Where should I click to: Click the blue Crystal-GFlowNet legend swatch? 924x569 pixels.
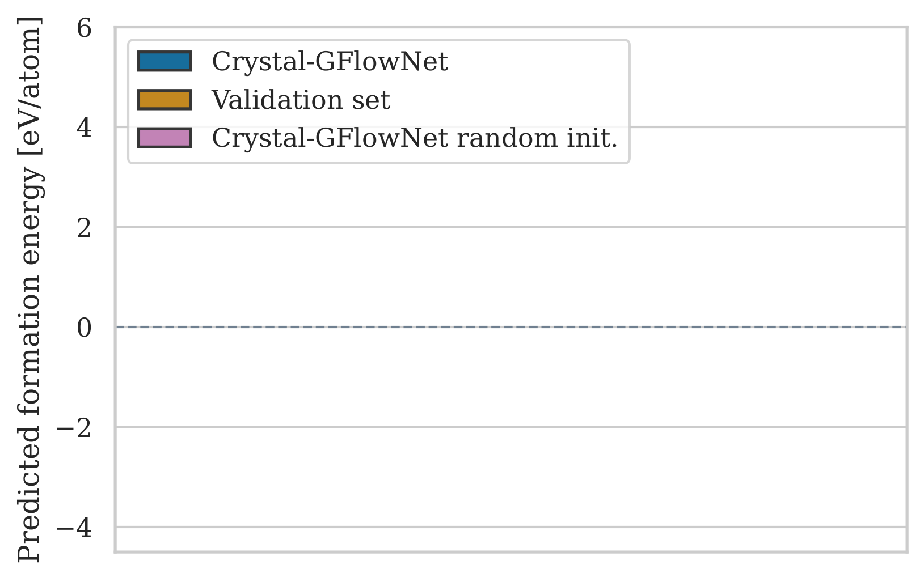164,61
